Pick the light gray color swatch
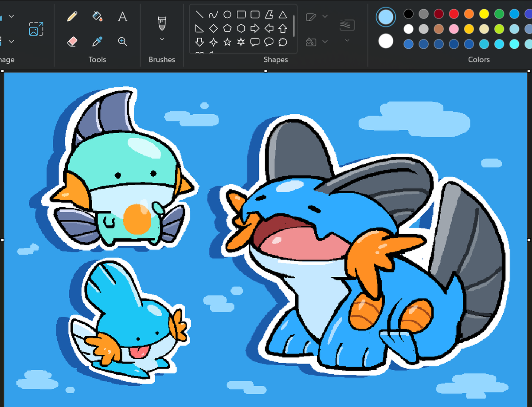Viewport: 532px width, 407px height. coord(424,29)
